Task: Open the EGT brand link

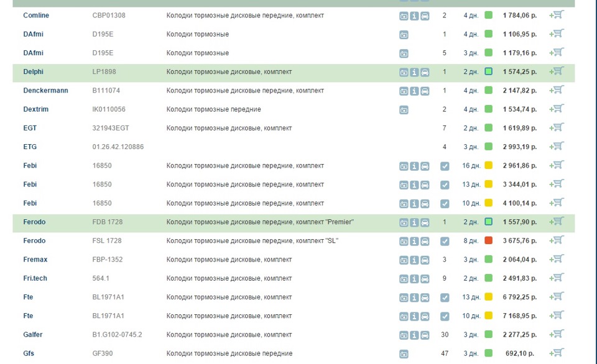Action: click(30, 128)
